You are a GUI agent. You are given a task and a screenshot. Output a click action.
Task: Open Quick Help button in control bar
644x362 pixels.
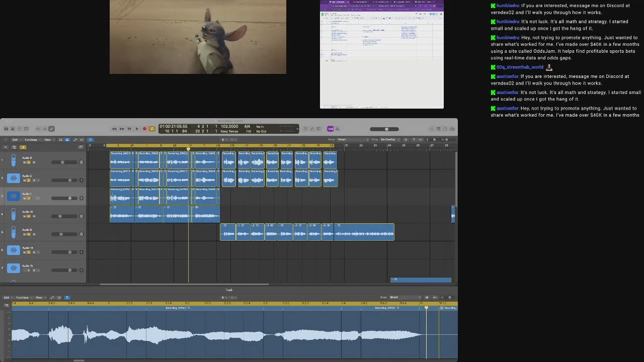coord(20,129)
